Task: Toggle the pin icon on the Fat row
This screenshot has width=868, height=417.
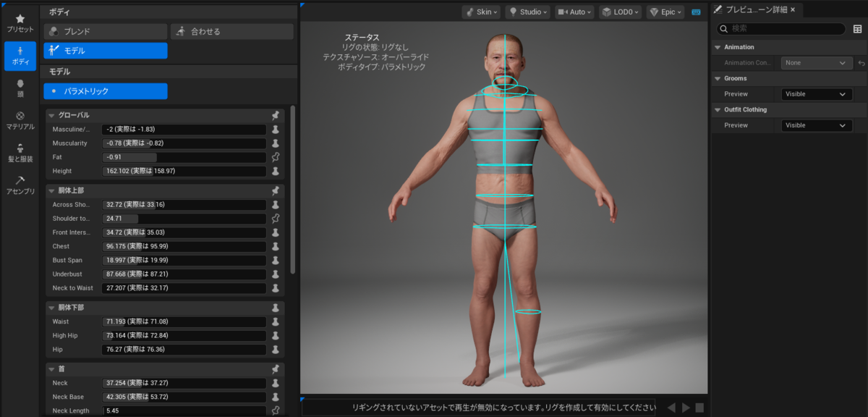Action: 275,157
